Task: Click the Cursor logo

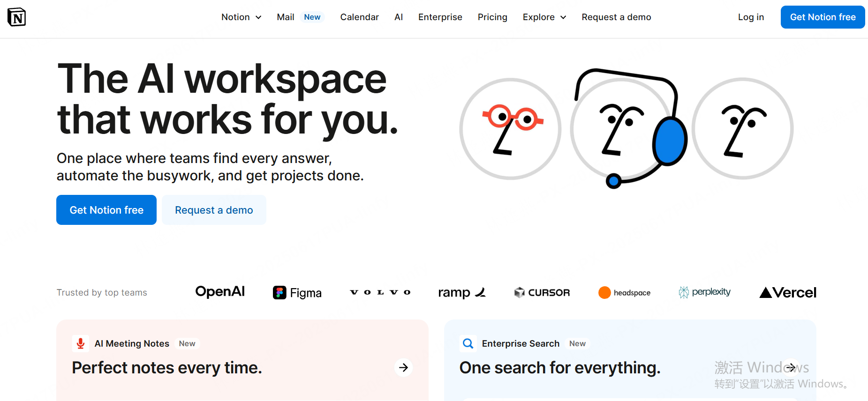Action: (x=542, y=293)
